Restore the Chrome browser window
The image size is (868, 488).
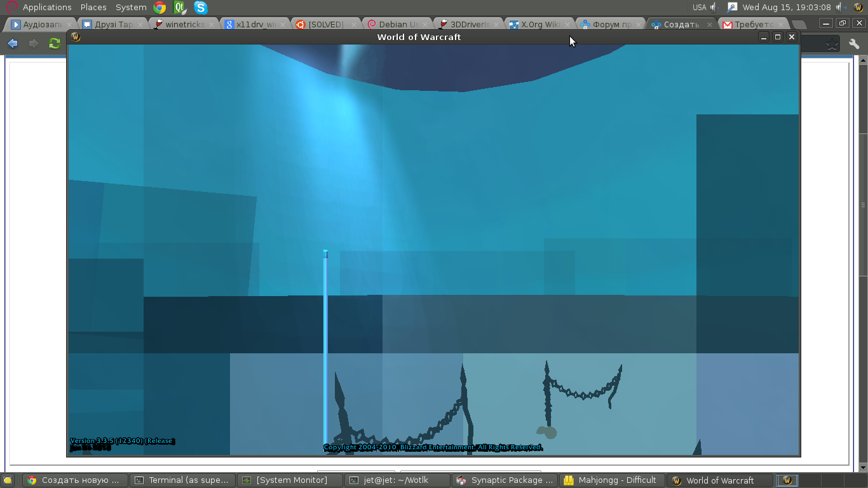pos(843,23)
